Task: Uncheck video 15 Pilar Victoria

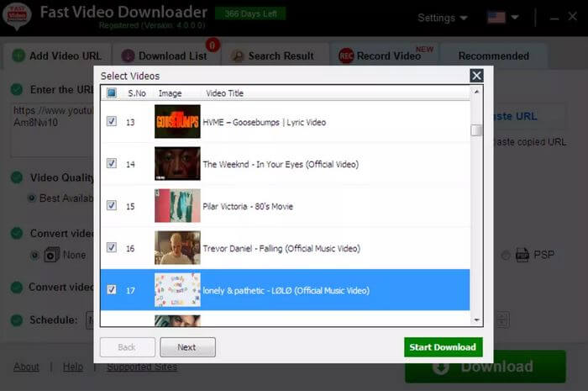Action: [x=112, y=205]
